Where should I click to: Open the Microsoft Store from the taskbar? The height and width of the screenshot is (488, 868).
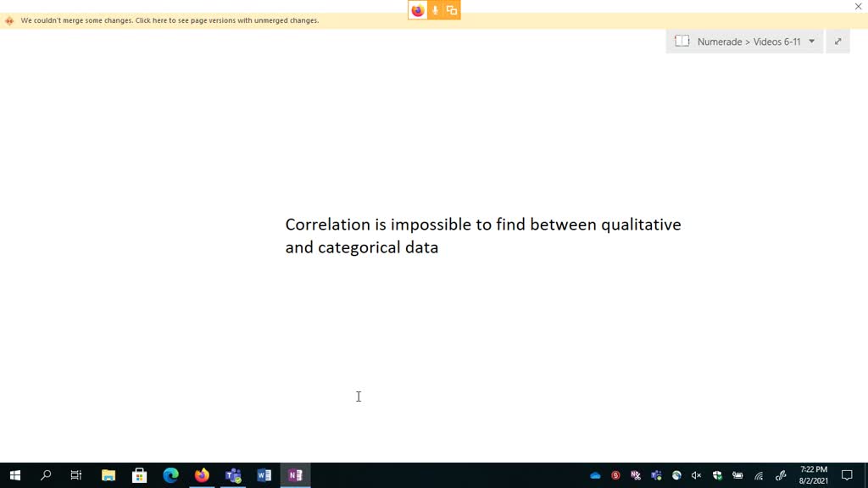[139, 474]
